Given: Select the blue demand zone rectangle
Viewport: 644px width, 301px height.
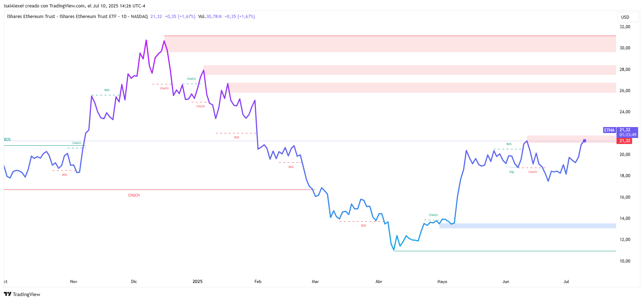Looking at the screenshot, I should coord(528,226).
